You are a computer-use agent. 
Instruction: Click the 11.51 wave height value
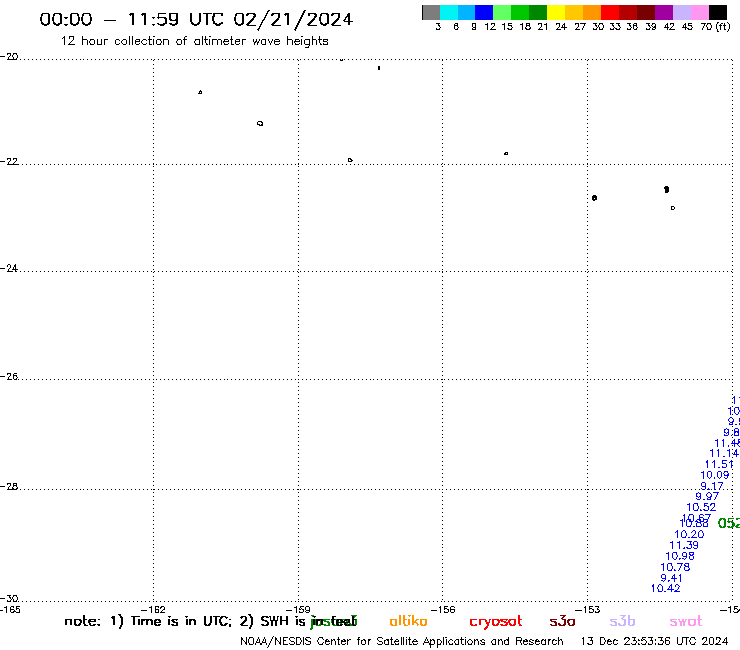pos(719,464)
